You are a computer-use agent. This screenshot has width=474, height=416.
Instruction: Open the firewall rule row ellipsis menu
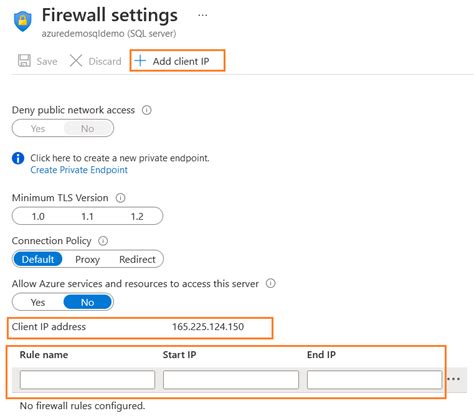point(454,379)
